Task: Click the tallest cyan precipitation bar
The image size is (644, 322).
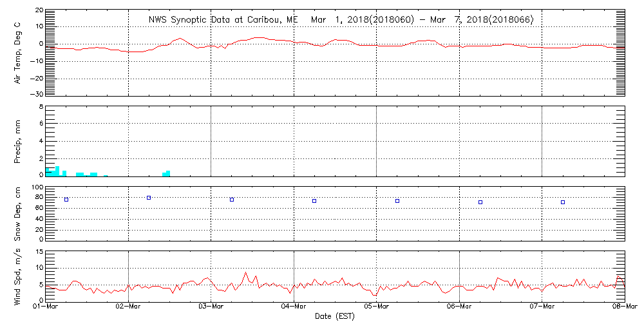Action: click(x=57, y=171)
